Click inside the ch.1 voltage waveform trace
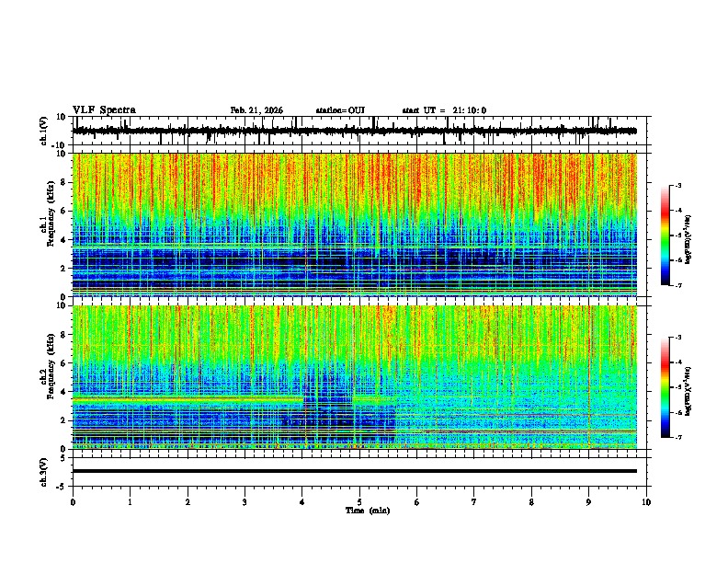The image size is (728, 563). 355,131
